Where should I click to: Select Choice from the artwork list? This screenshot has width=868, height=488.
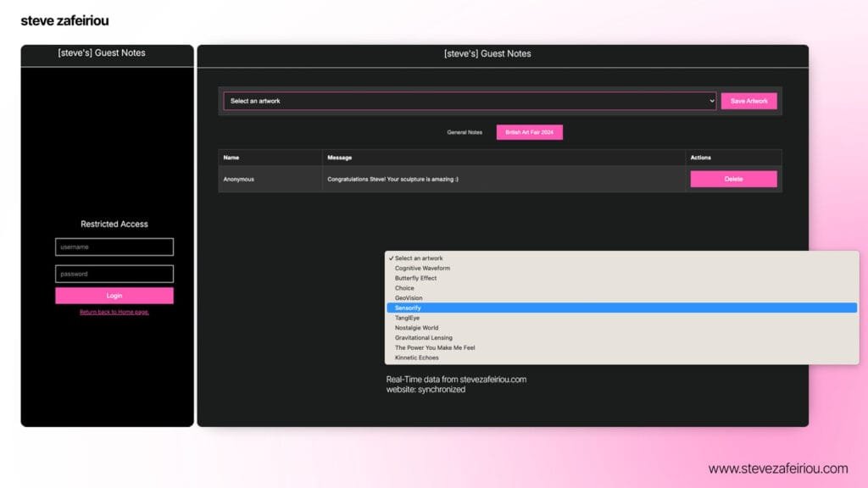click(622, 288)
